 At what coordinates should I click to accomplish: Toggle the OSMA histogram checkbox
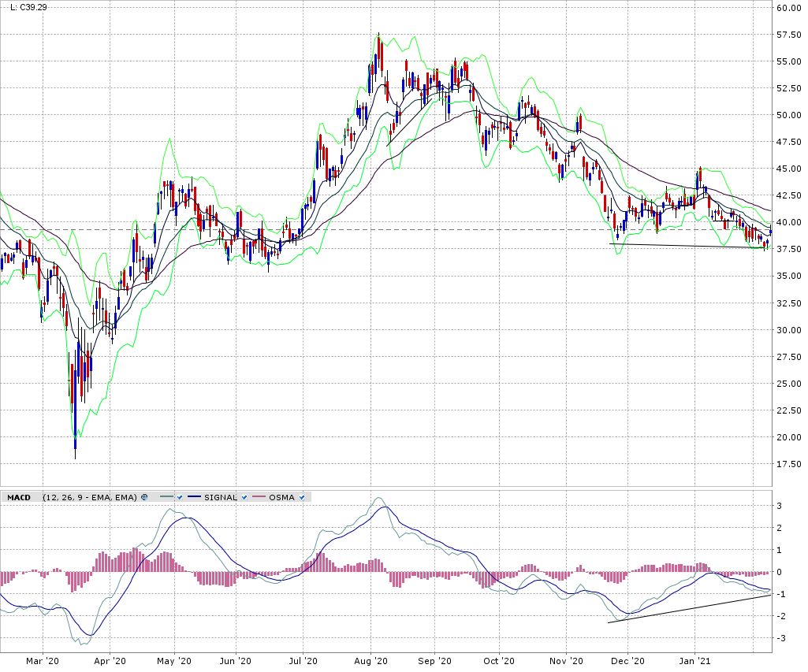click(x=302, y=497)
